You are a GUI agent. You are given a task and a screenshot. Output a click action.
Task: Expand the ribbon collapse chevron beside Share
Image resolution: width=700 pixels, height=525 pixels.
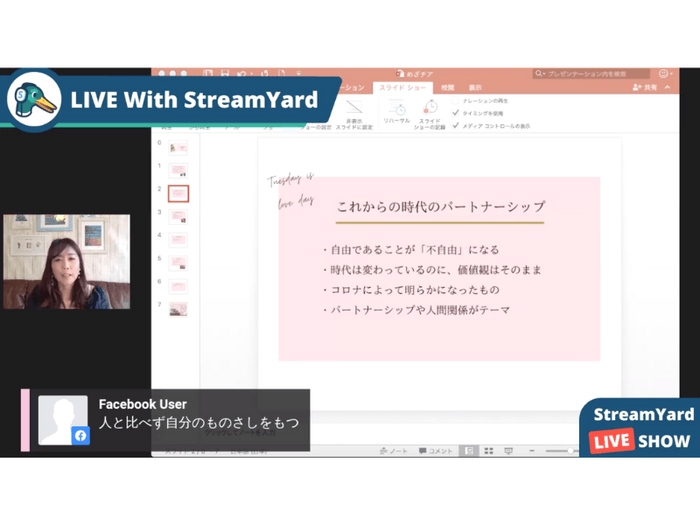(665, 88)
